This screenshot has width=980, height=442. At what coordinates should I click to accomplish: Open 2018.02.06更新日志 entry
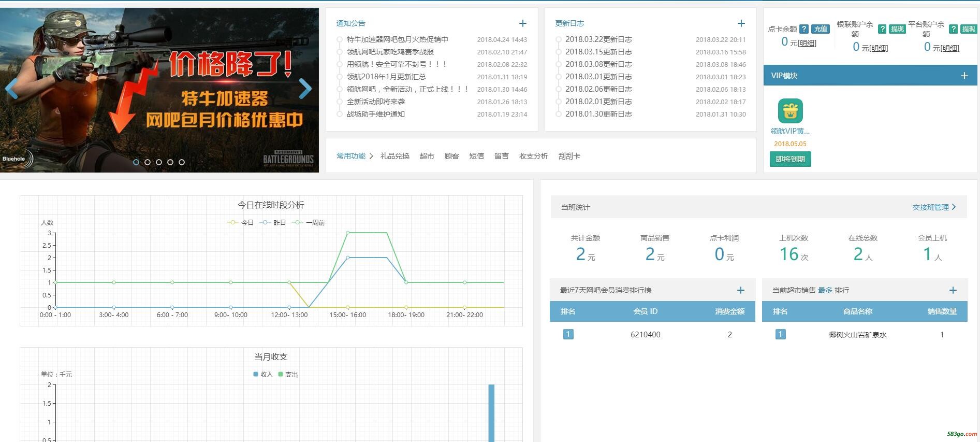[x=598, y=89]
